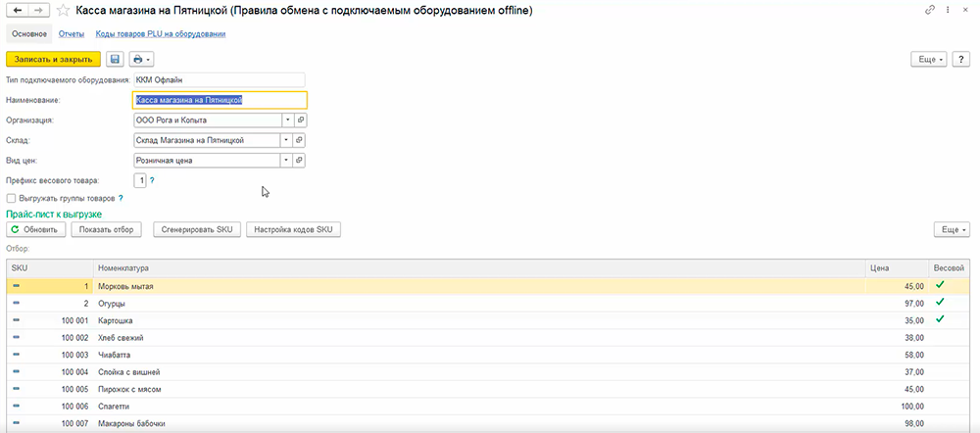This screenshot has height=433, width=980.
Task: Expand the Склад dropdown list
Action: coord(287,140)
